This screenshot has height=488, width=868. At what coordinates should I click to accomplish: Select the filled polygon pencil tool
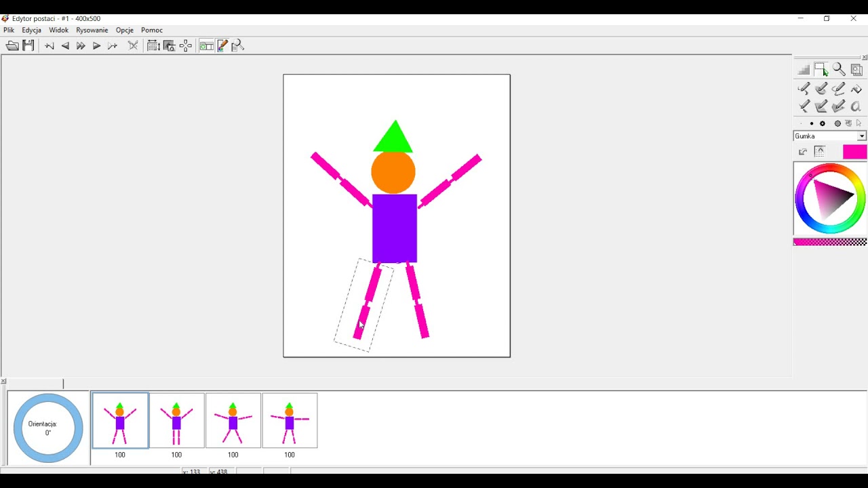click(839, 106)
